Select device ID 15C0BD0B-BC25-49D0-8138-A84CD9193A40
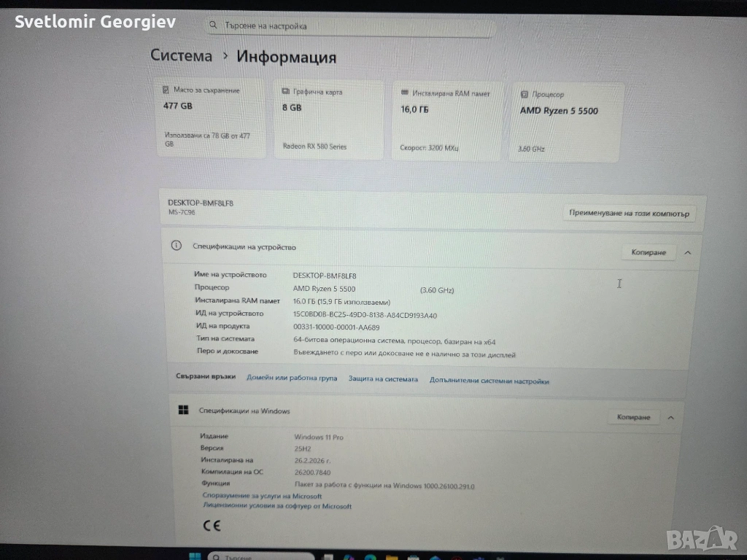Viewport: 747px width, 560px height. (x=365, y=315)
